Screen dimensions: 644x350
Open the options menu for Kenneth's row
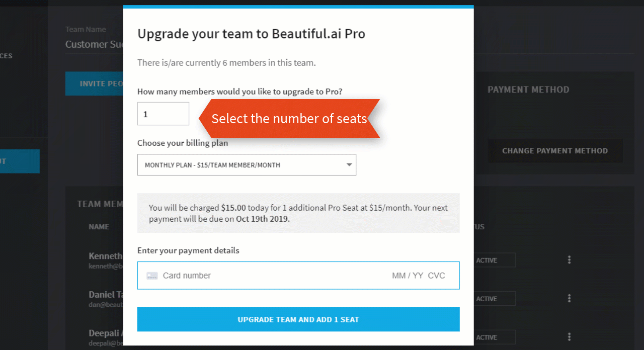pos(569,260)
